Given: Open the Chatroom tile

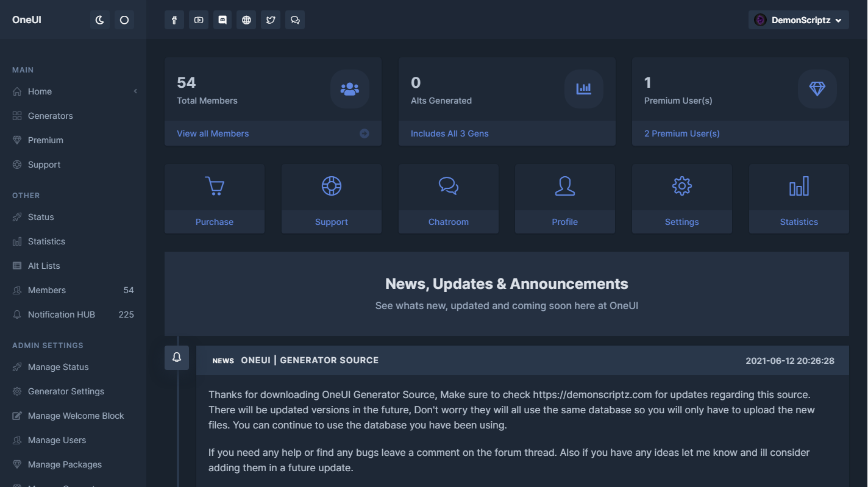Looking at the screenshot, I should coord(448,198).
